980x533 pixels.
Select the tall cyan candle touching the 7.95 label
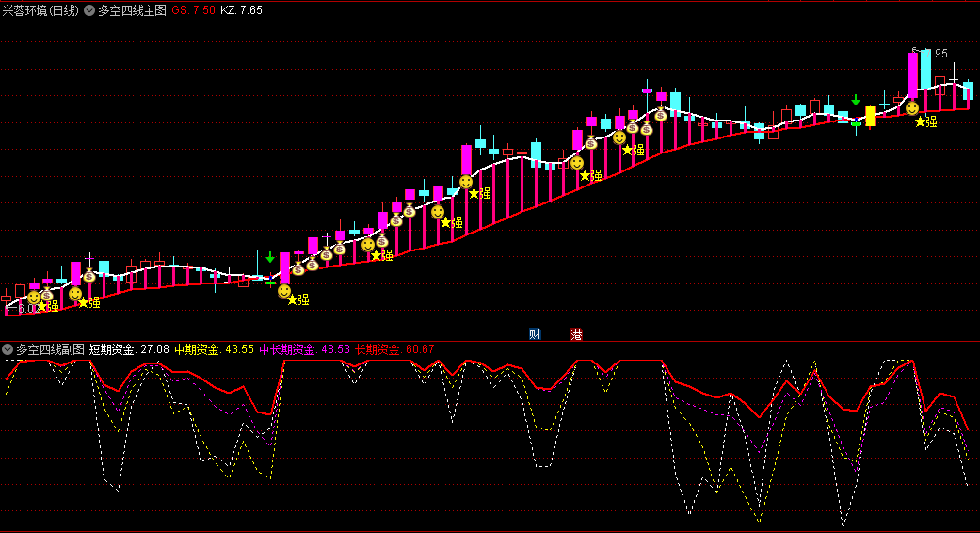(x=925, y=70)
